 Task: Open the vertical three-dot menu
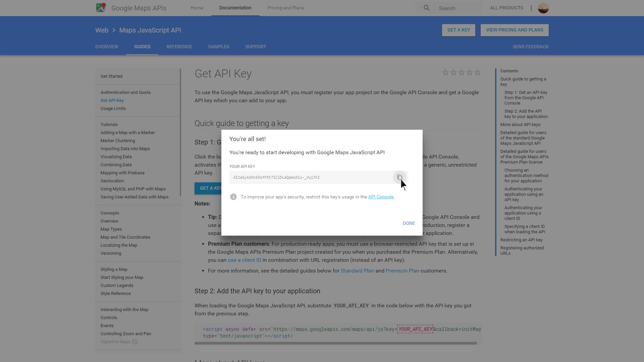point(531,8)
